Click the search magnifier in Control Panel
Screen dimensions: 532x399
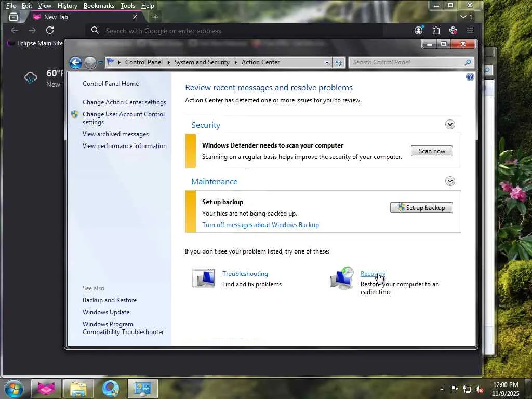click(x=468, y=62)
